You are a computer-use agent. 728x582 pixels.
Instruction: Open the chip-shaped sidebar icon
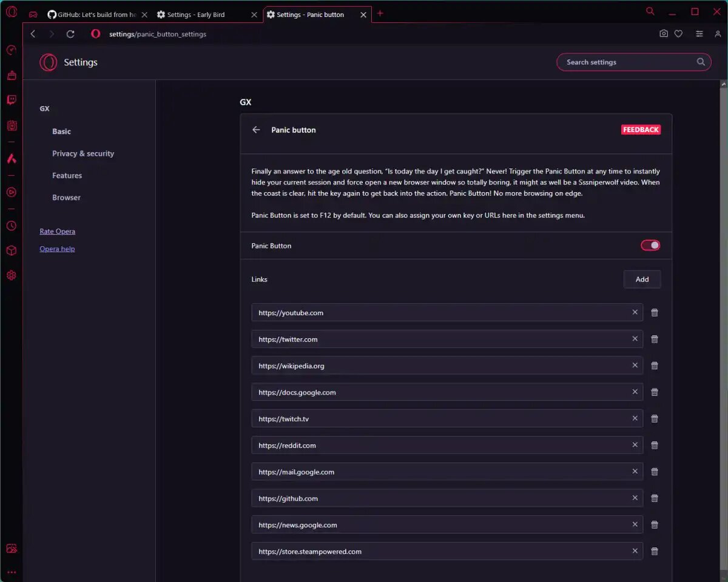12,125
